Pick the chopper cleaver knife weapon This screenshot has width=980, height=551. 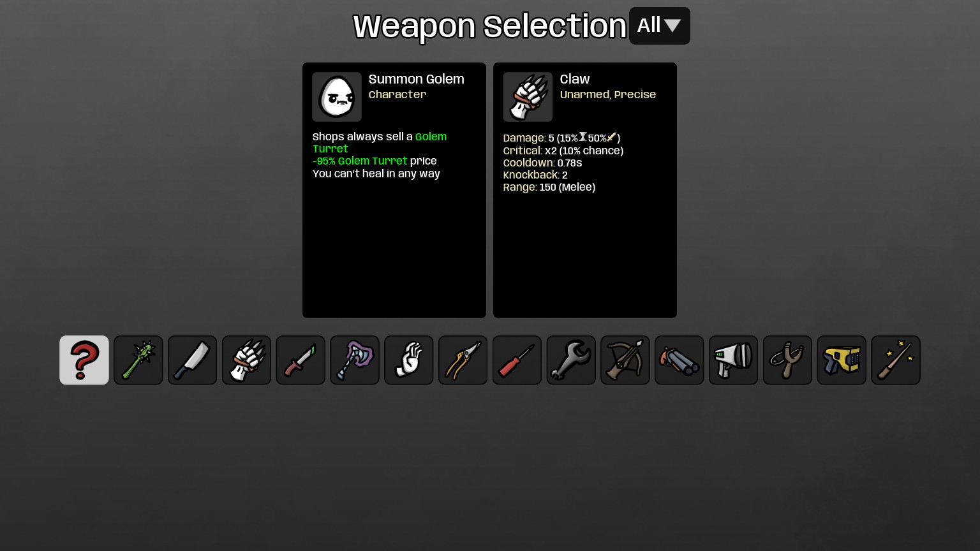point(193,360)
